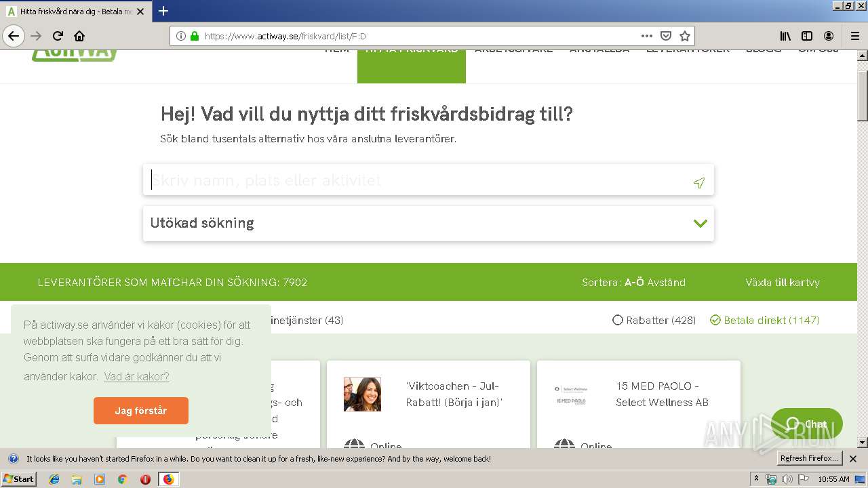Open the Firefox home page button
868x488 pixels.
(79, 36)
